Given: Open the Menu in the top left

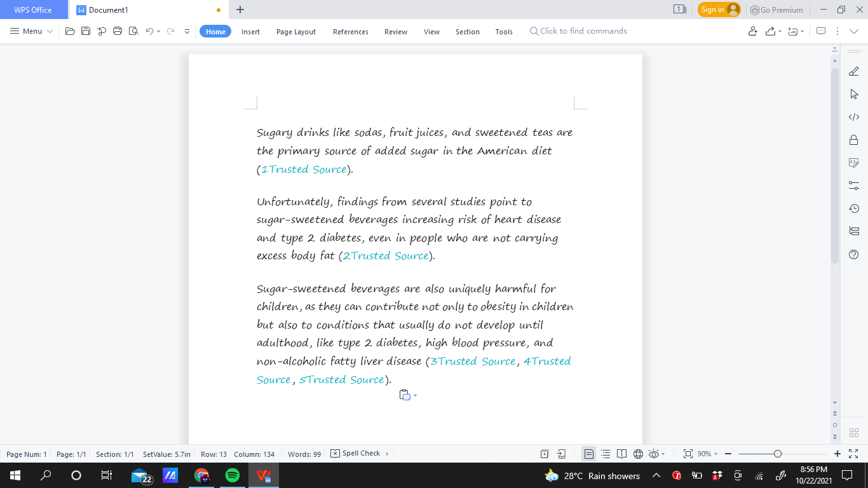Looking at the screenshot, I should click(x=30, y=31).
